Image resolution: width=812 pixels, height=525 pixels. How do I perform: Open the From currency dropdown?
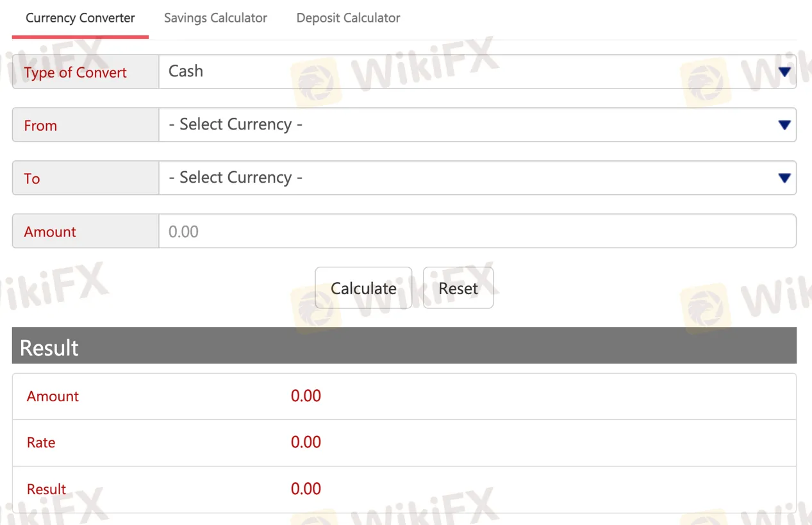pyautogui.click(x=477, y=124)
